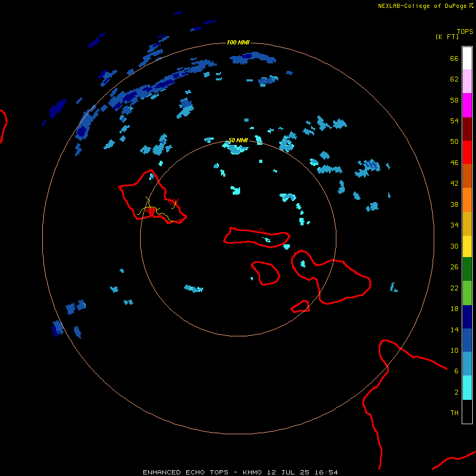Image resolution: width=476 pixels, height=476 pixels.
Task: Click the magenta 58 kft legend swatch
Action: pyautogui.click(x=467, y=105)
